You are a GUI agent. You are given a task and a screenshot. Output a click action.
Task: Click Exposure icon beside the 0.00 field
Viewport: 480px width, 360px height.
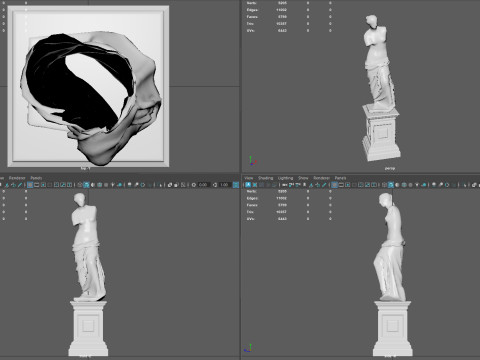click(x=194, y=185)
